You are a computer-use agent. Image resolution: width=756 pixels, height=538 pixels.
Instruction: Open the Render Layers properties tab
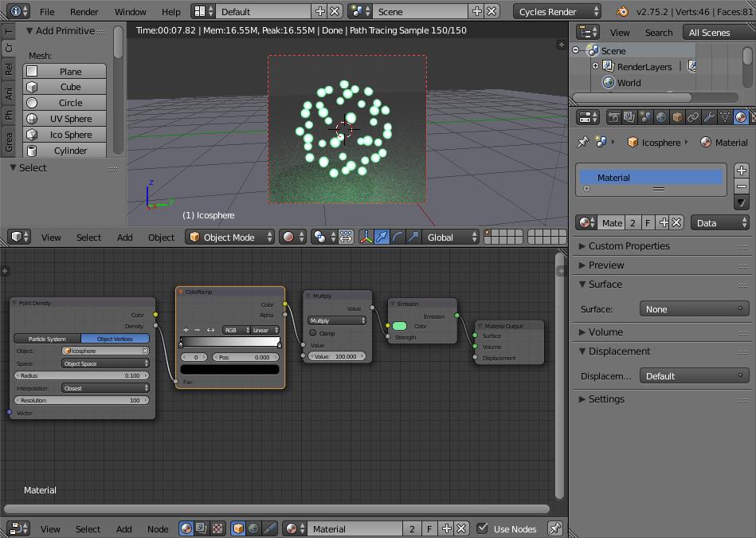[x=629, y=117]
